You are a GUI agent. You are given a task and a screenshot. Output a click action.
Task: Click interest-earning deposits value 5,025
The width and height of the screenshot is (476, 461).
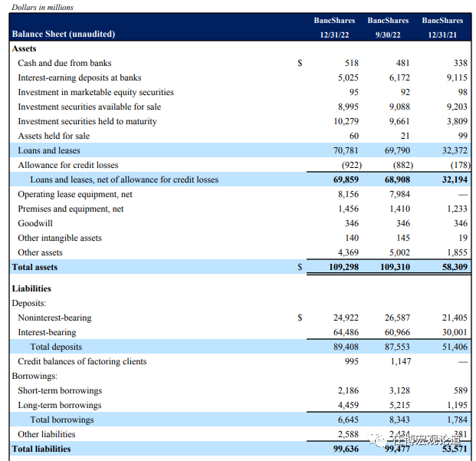click(348, 77)
